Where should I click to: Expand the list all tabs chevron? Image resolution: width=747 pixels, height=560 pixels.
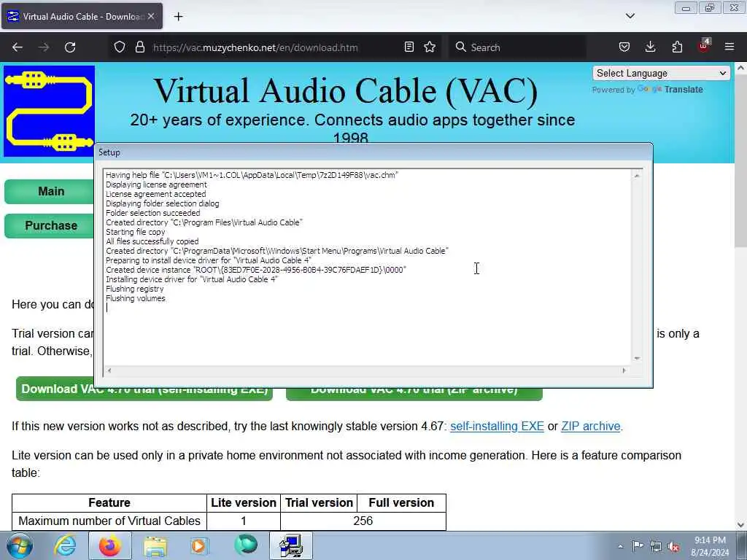pyautogui.click(x=630, y=16)
